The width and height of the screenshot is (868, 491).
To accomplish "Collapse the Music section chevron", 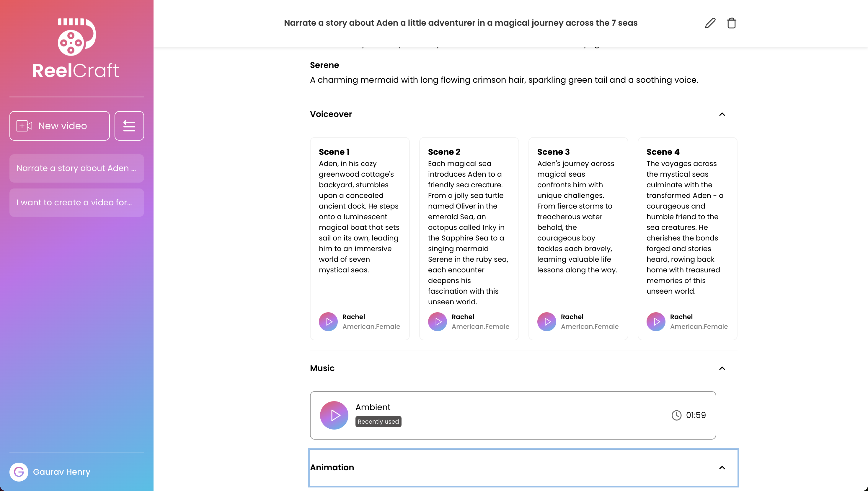I will [722, 368].
